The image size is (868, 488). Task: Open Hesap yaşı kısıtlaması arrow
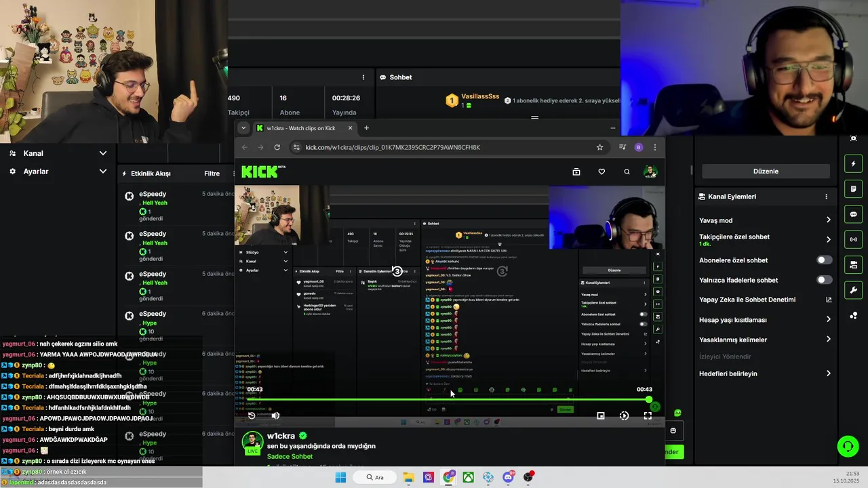tap(829, 319)
